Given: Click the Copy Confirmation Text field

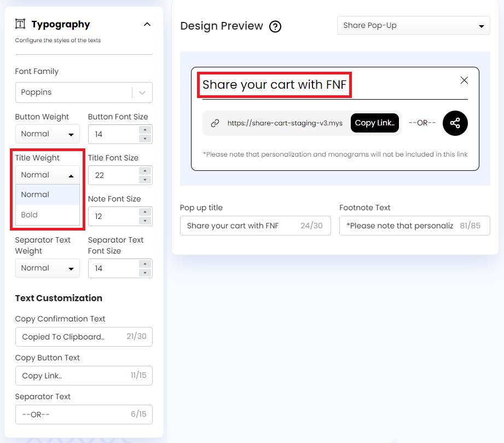Looking at the screenshot, I should [71, 337].
